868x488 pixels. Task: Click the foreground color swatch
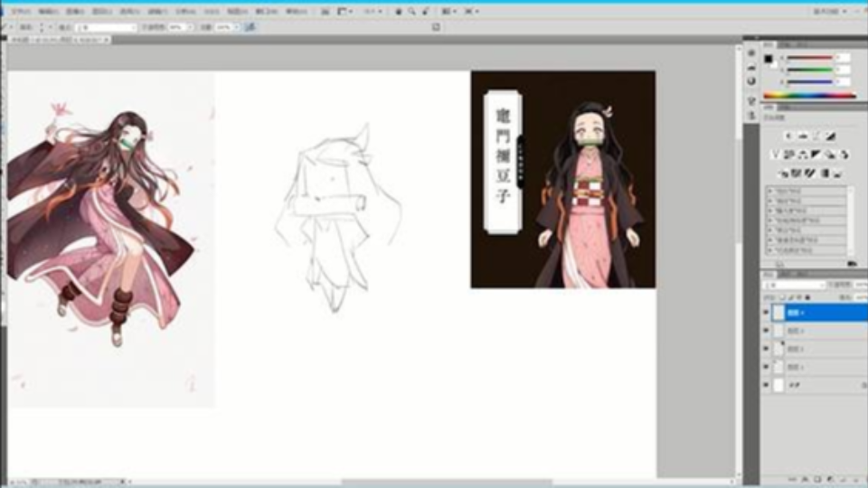769,60
